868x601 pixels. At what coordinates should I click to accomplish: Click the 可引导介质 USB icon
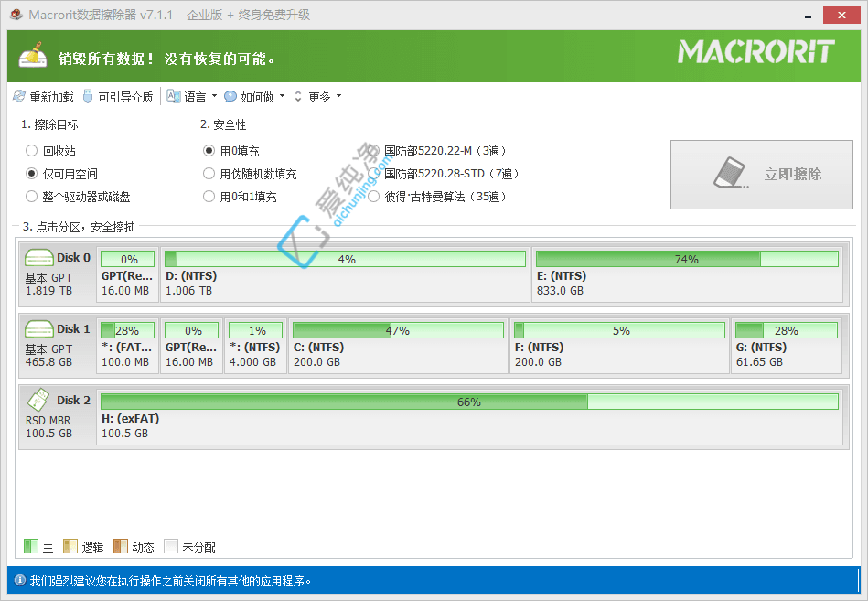point(88,97)
